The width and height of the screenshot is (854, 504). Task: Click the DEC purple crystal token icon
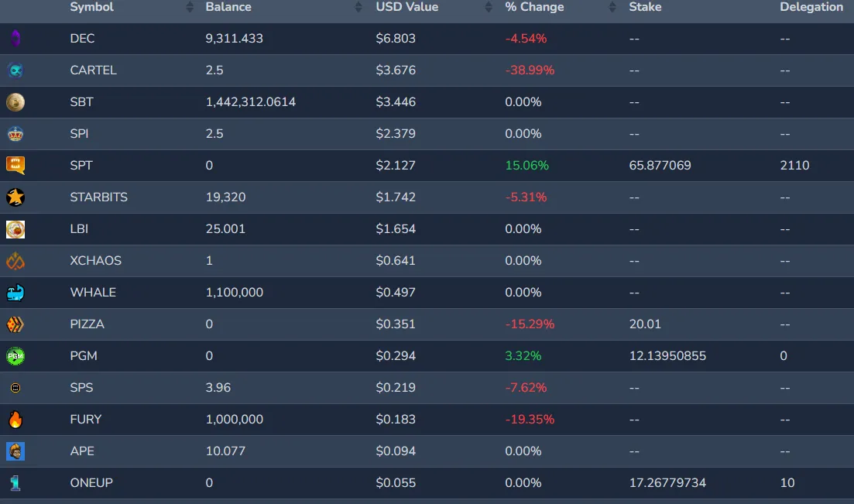coord(15,39)
